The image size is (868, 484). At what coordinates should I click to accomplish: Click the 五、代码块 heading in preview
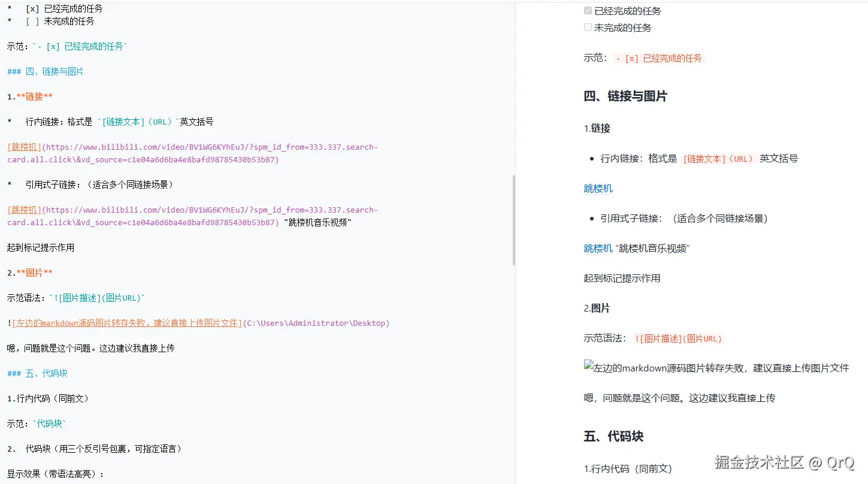pos(613,437)
